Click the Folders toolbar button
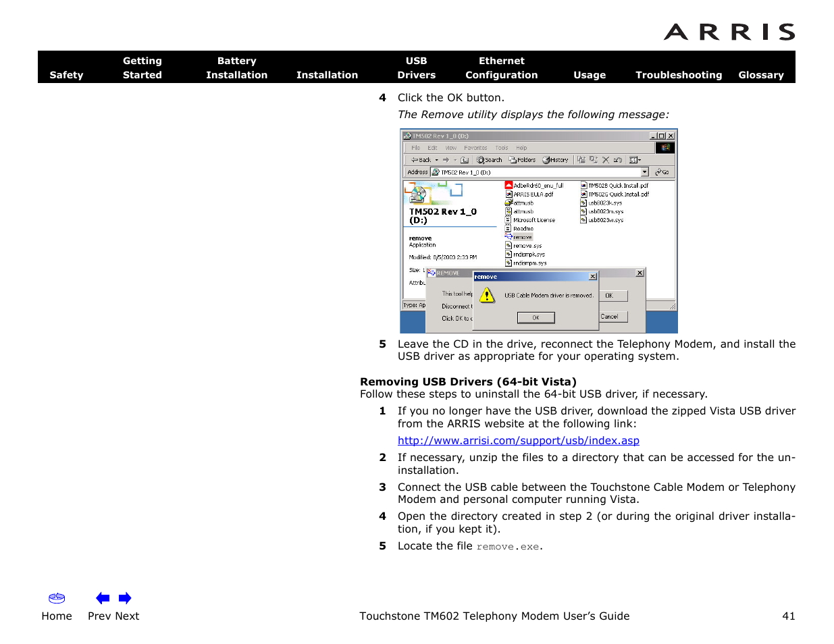Viewport: 834px width, 644px height. tap(522, 160)
